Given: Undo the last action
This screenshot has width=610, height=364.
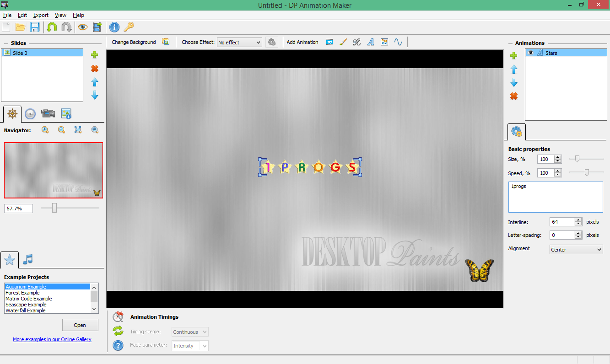Looking at the screenshot, I should click(52, 27).
